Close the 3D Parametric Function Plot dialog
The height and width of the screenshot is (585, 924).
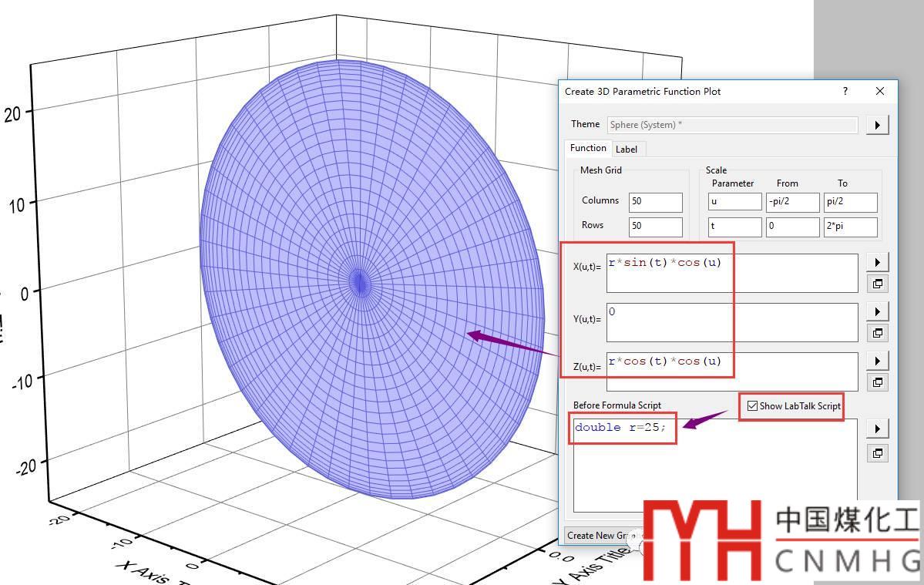[880, 91]
